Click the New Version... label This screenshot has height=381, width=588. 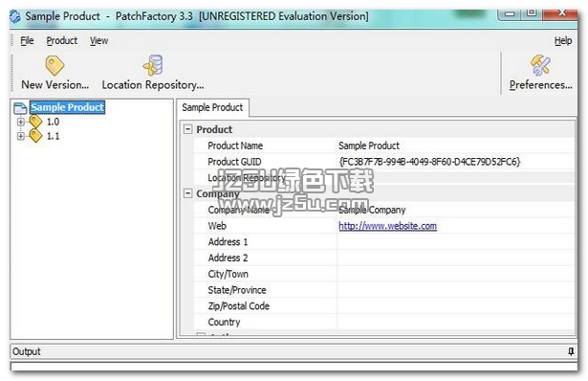[x=55, y=85]
